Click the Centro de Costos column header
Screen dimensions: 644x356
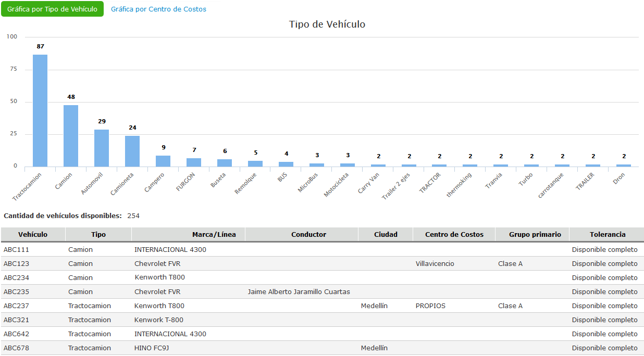[454, 234]
